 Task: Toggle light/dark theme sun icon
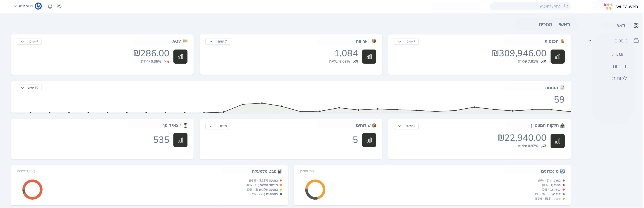tap(59, 6)
